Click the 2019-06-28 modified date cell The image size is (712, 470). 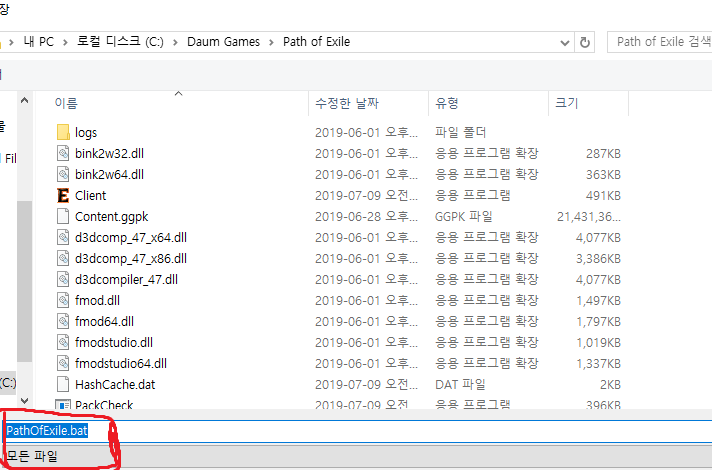click(x=366, y=217)
